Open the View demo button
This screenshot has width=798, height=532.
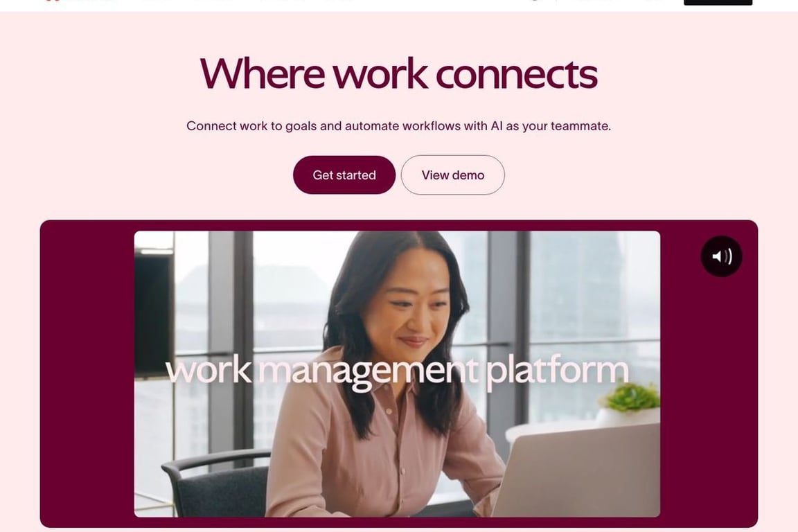[452, 175]
